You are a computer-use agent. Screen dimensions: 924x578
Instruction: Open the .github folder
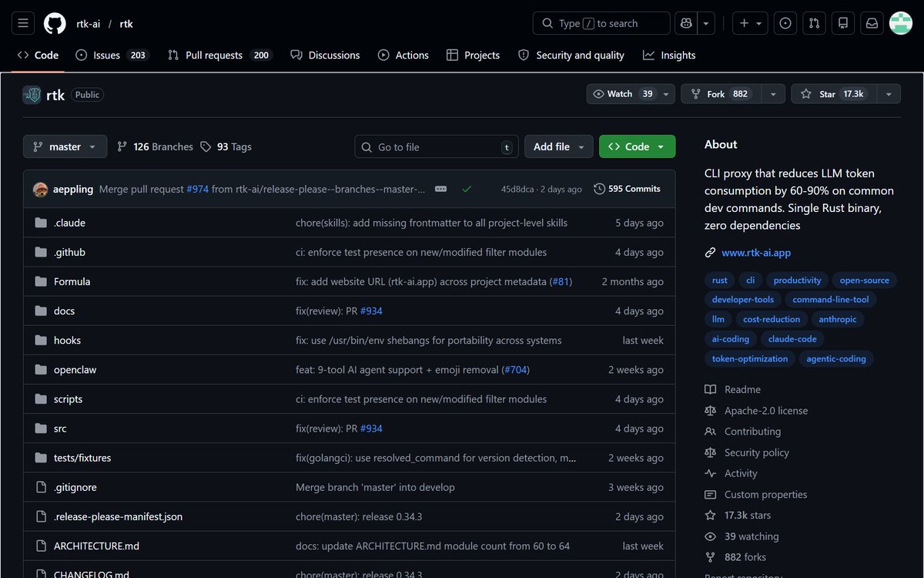coord(69,252)
